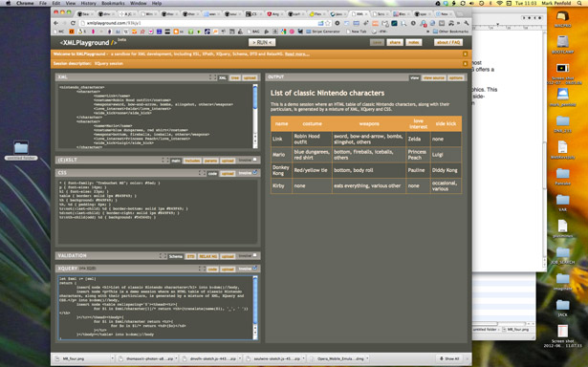Open JOB_SEARCH folder on desktop
588x367 pixels.
pos(562,255)
